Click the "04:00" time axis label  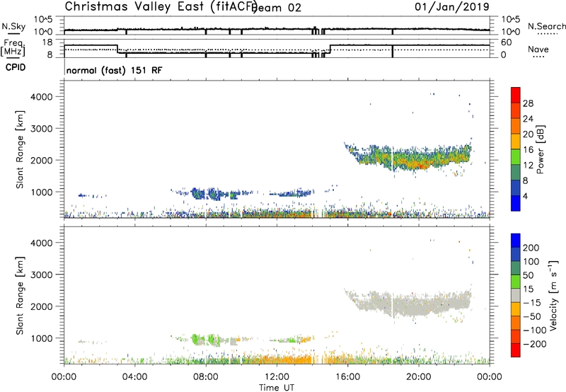point(134,377)
